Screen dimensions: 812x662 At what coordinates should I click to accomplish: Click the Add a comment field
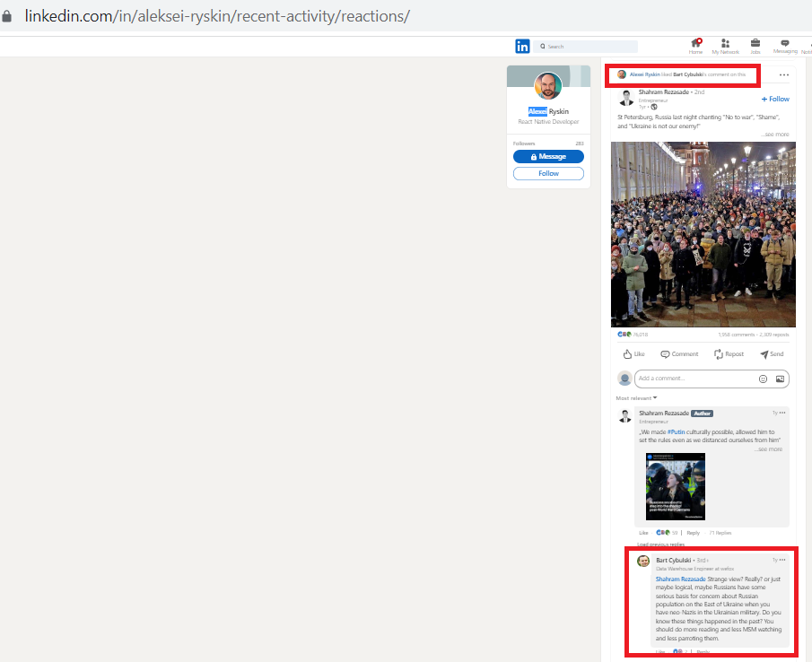(695, 379)
